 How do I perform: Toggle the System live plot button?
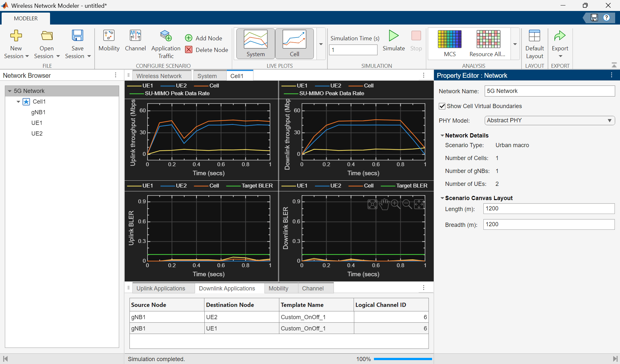click(255, 44)
